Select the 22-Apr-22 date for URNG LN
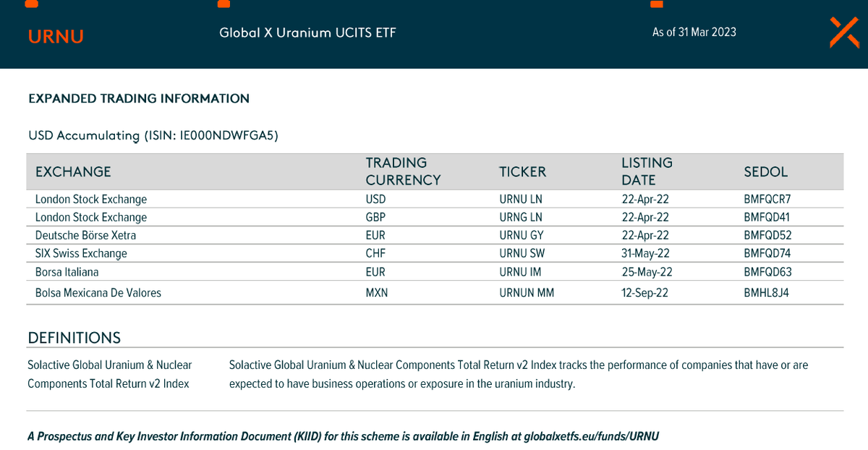 [645, 217]
